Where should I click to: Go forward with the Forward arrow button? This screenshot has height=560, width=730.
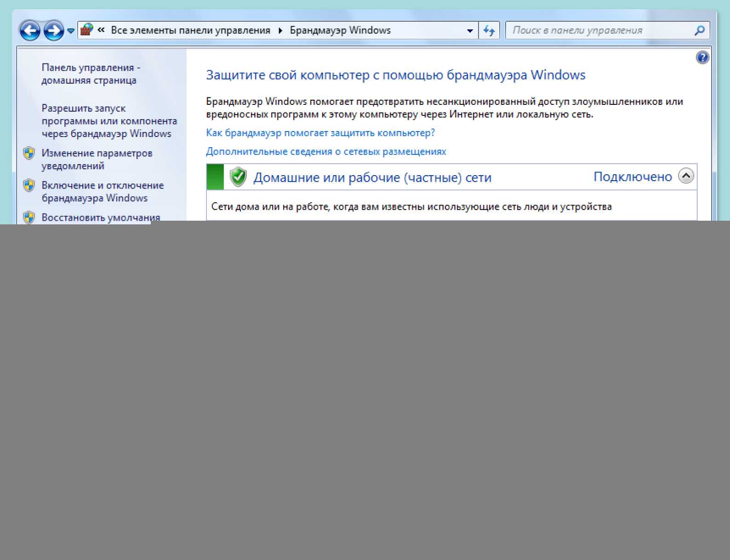click(x=54, y=31)
